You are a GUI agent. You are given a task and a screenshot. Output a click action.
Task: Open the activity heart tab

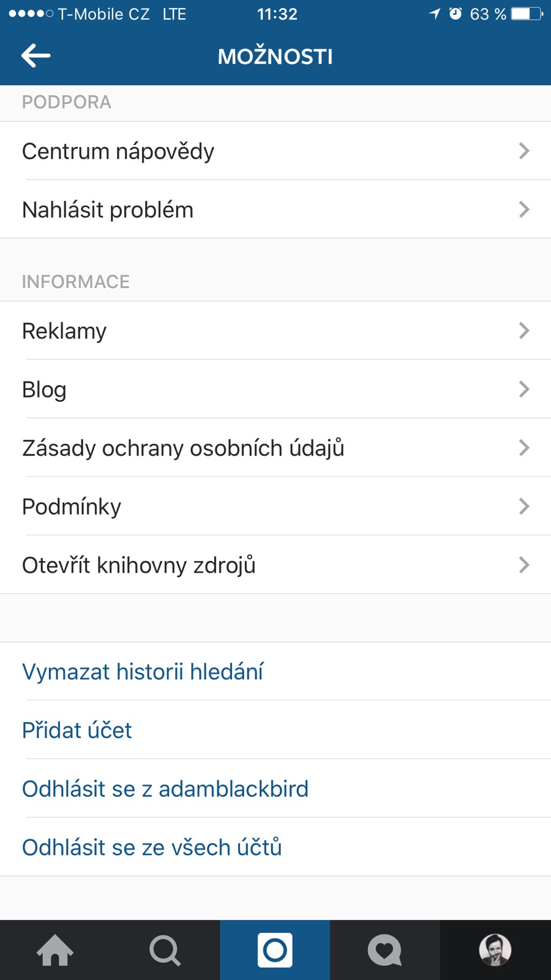coord(384,950)
